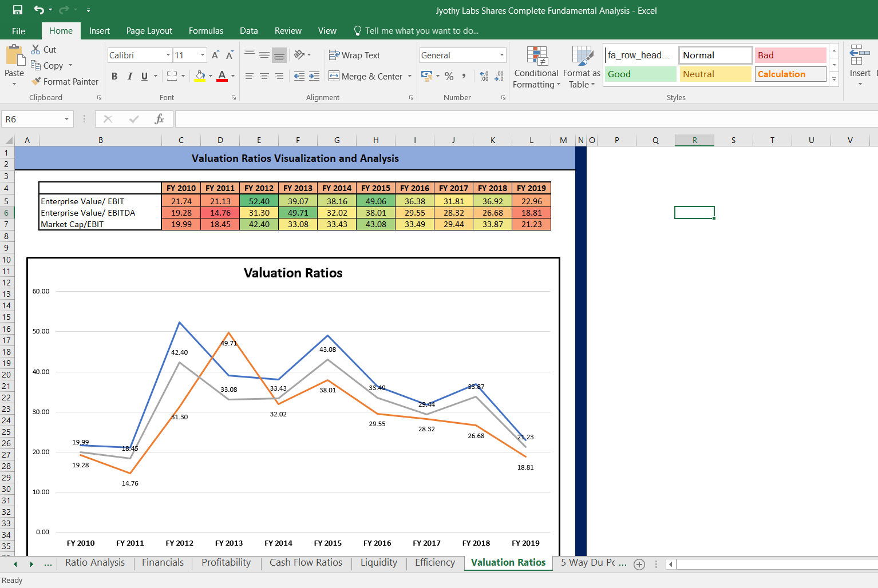Toggle Bold formatting

click(114, 76)
